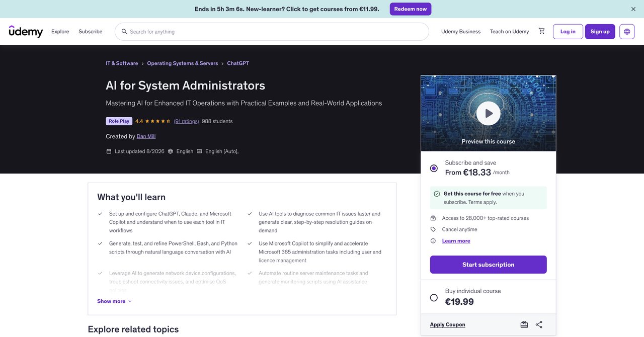Image resolution: width=644 pixels, height=337 pixels.
Task: Open the 91 ratings link
Action: coord(186,121)
